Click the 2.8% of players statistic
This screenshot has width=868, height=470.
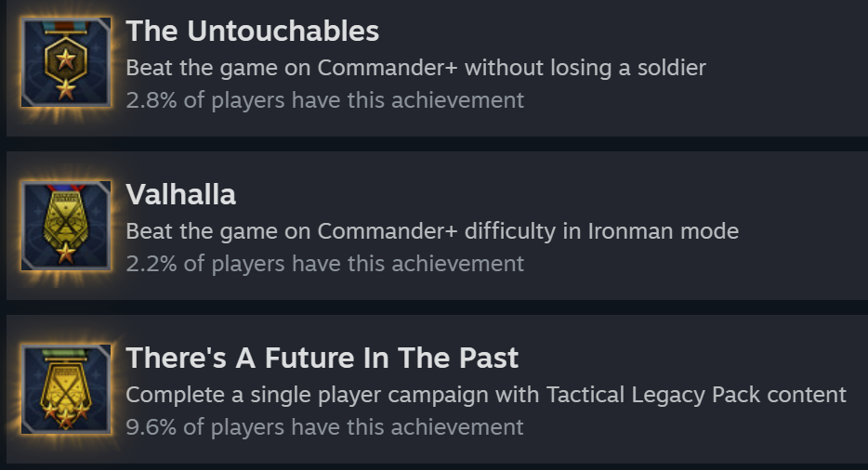tap(325, 100)
